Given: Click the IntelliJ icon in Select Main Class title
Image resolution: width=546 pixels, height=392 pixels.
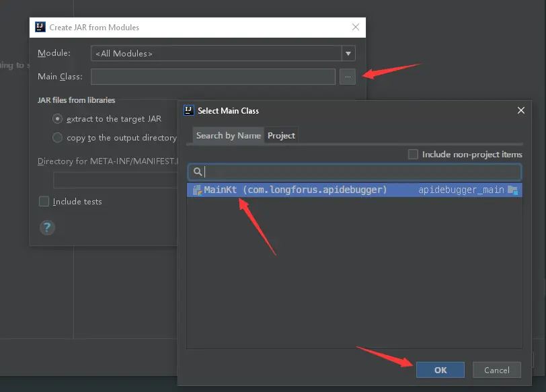Looking at the screenshot, I should (189, 110).
